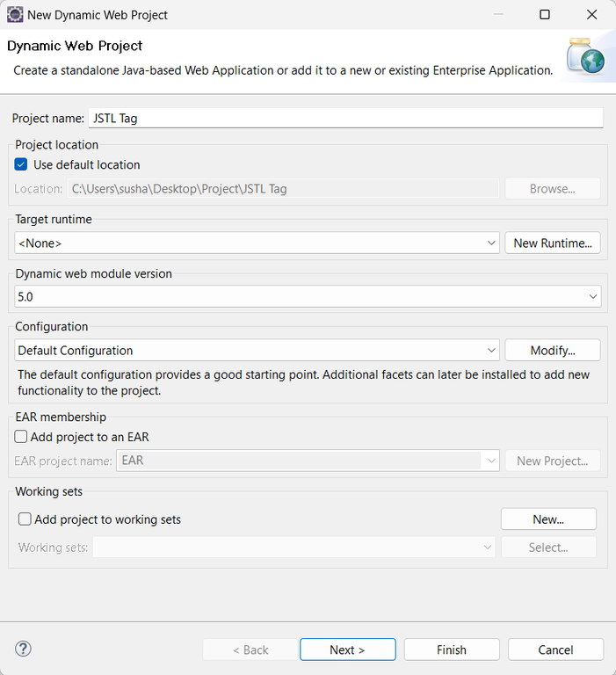Open the Target runtime dropdown
Image resolution: width=616 pixels, height=675 pixels.
257,243
